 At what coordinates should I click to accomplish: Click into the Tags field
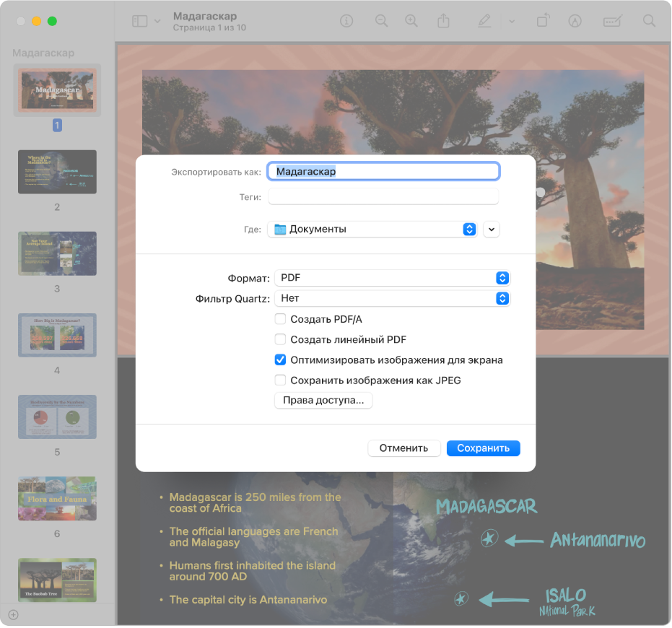point(383,197)
